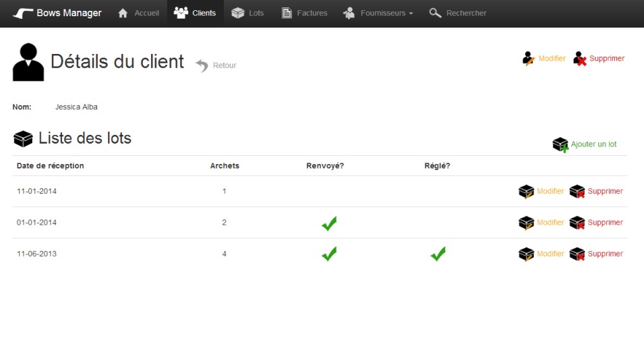Click the Archets column header
644x361 pixels.
pyautogui.click(x=225, y=166)
